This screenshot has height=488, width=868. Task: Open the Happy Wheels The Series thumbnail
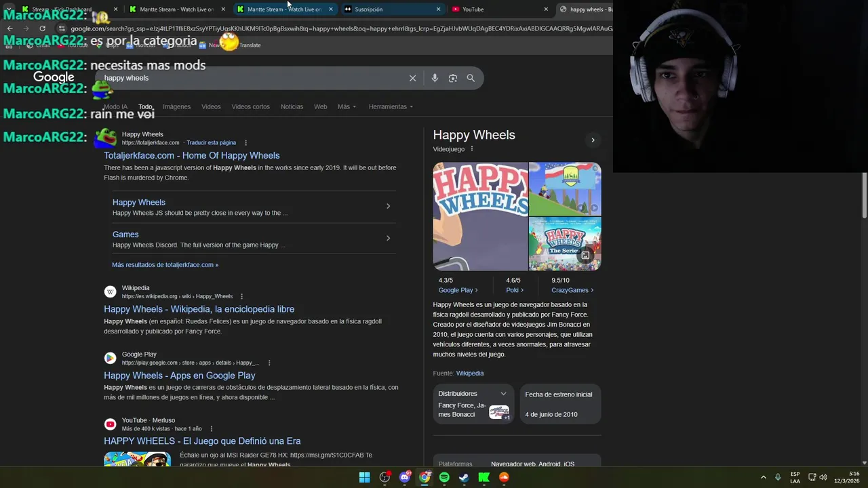pos(565,244)
